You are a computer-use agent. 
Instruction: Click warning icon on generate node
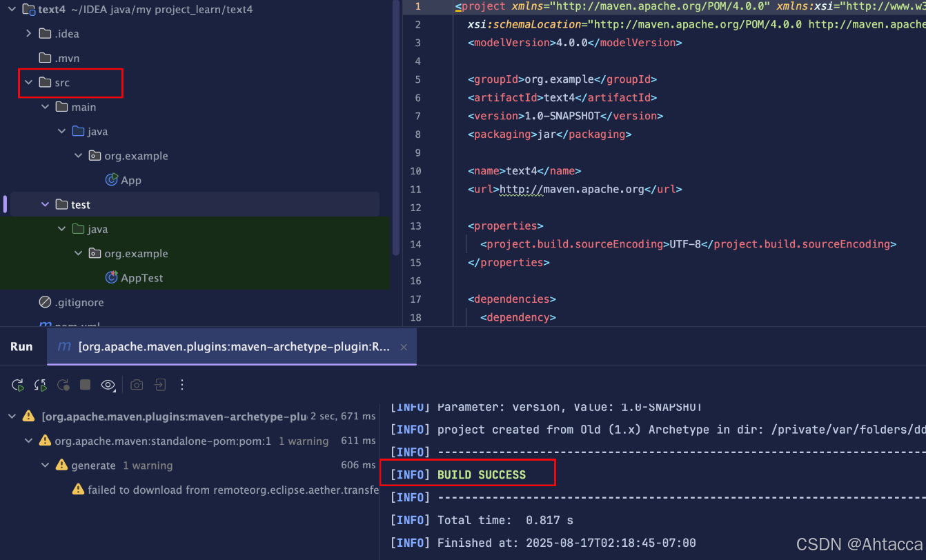(61, 465)
